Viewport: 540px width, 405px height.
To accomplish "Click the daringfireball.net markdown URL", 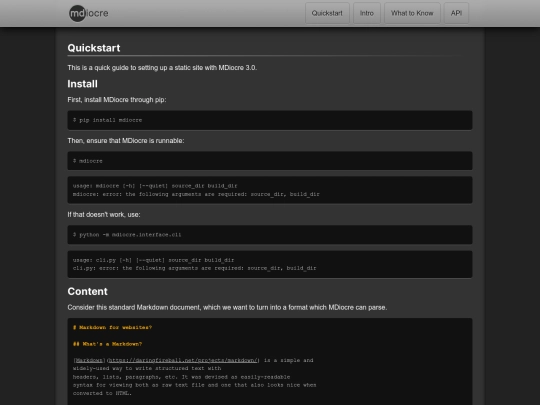I will (183, 360).
